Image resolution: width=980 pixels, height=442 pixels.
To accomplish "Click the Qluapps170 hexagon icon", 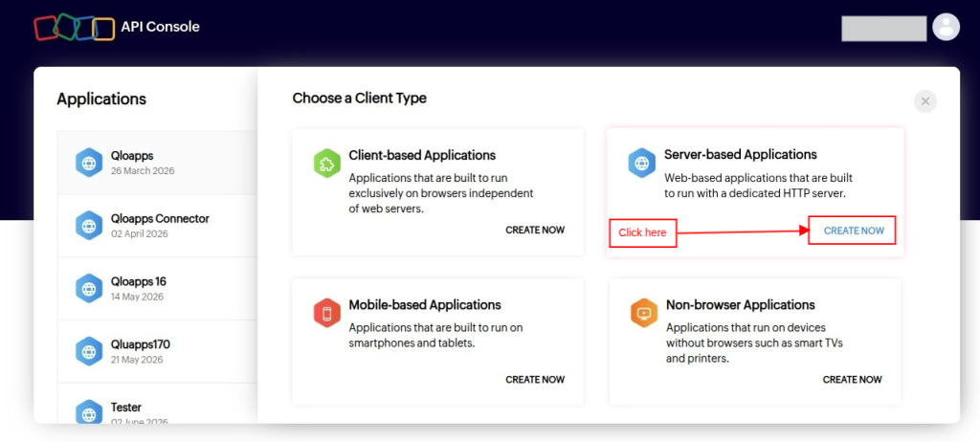I will coord(89,351).
